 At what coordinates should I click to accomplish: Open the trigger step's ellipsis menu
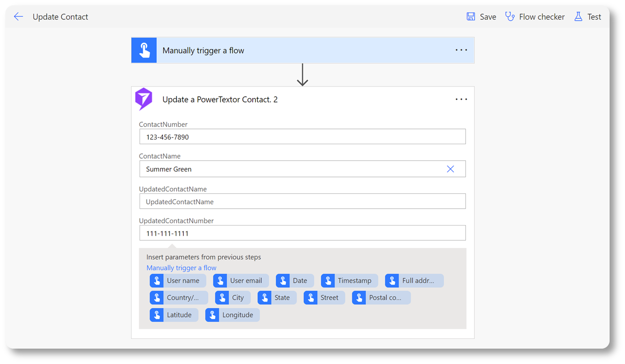(461, 50)
